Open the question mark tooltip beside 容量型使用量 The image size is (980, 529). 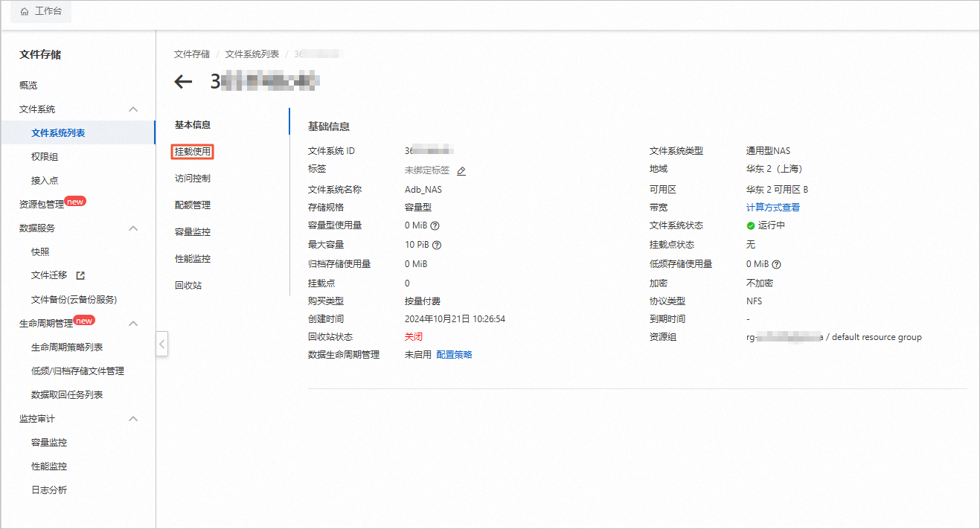[435, 225]
